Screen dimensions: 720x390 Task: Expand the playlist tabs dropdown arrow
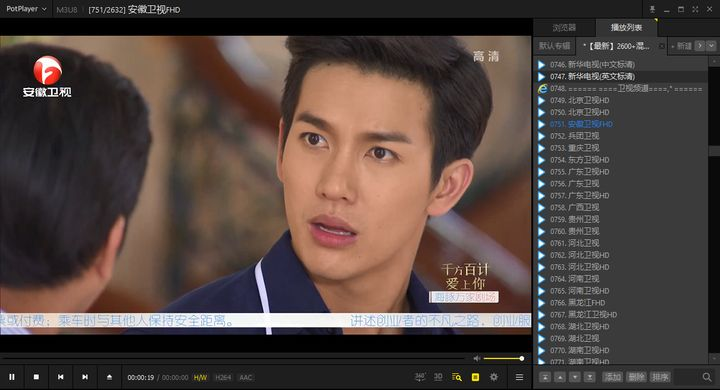pos(711,45)
